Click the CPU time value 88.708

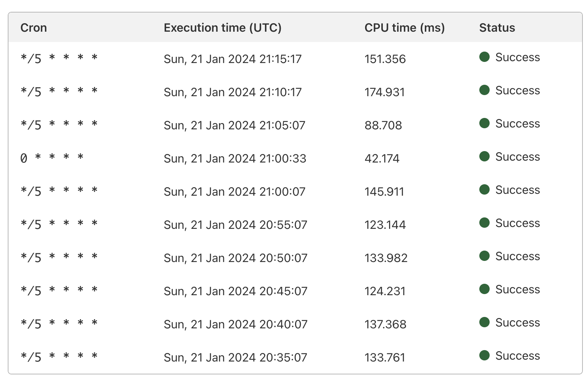383,125
